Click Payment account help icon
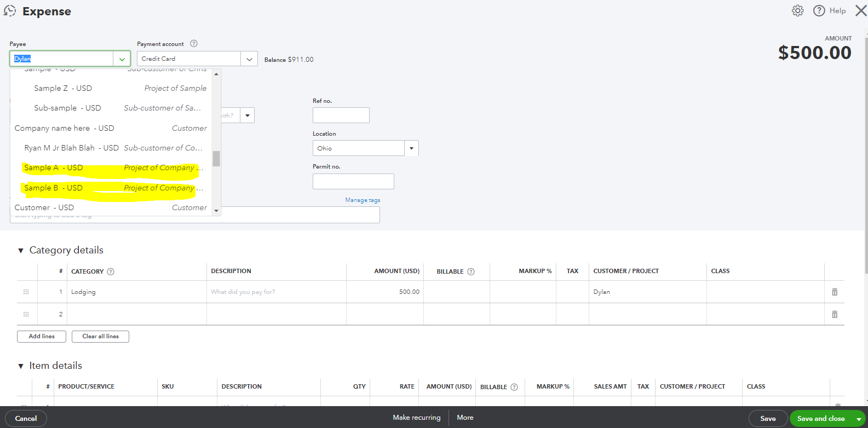Screen dimensions: 868x428 coord(194,44)
